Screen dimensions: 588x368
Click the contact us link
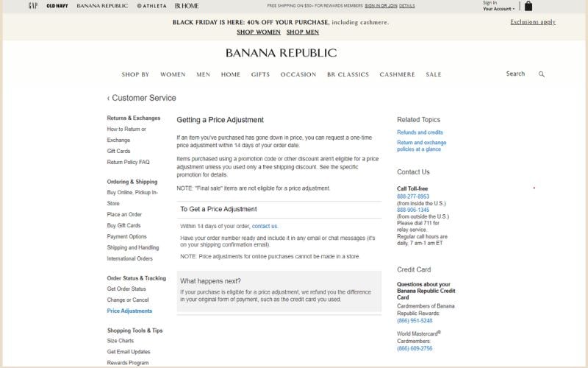265,226
